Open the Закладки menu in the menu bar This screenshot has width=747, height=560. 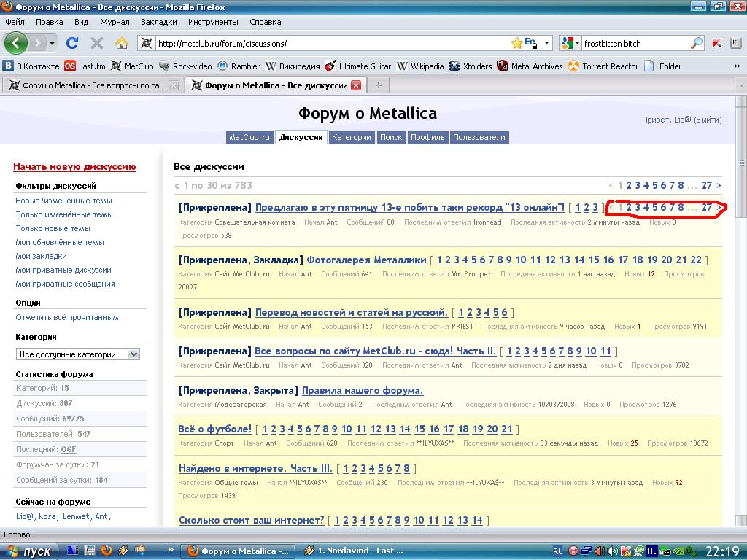[x=158, y=22]
